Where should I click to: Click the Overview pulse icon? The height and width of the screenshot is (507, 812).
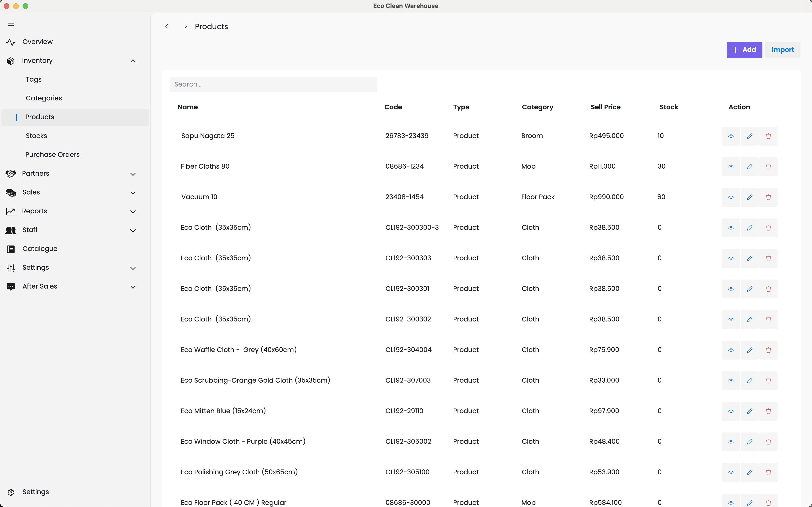(11, 42)
